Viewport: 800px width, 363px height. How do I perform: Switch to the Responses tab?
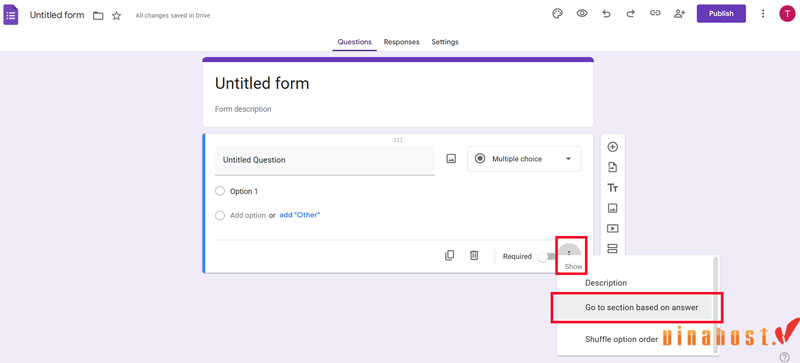coord(402,42)
